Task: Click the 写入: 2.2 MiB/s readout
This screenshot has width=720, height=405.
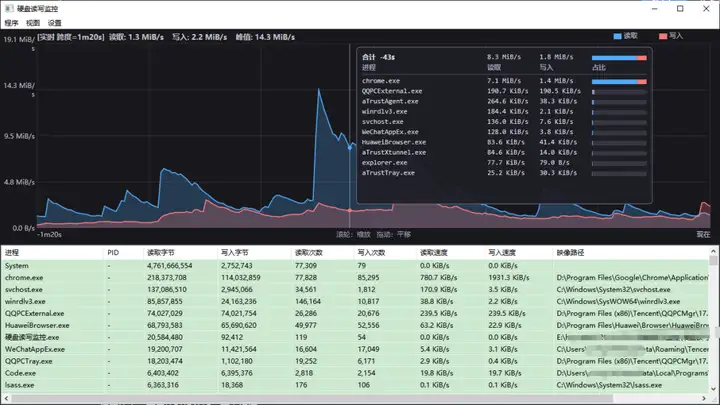Action: click(200, 37)
